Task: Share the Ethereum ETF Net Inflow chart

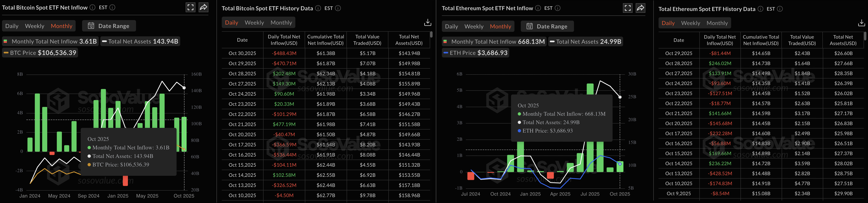Action: 640,8
